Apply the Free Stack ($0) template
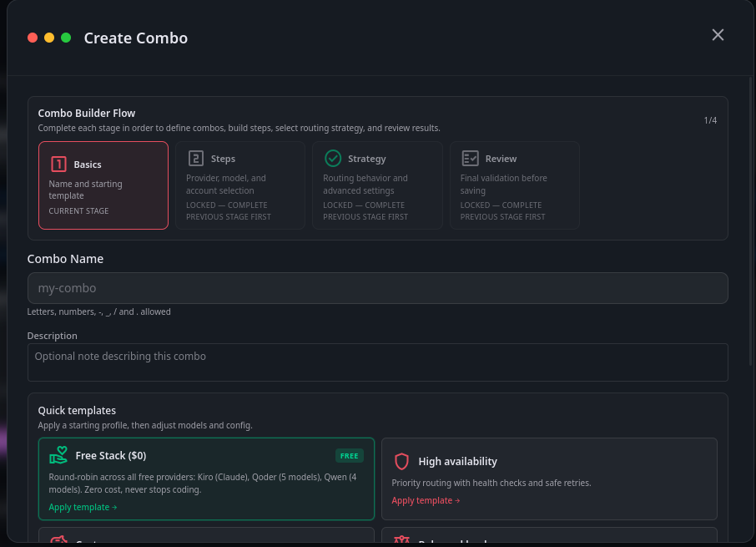756x547 pixels. point(83,507)
